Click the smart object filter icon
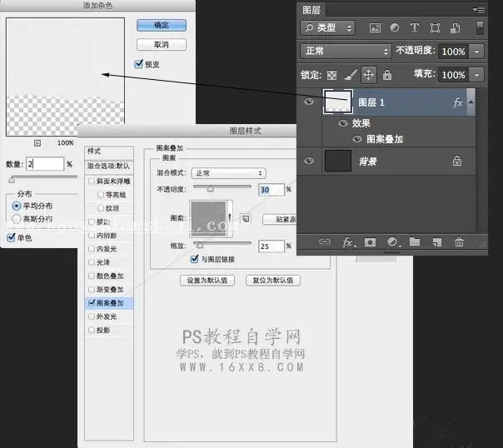 pyautogui.click(x=455, y=28)
